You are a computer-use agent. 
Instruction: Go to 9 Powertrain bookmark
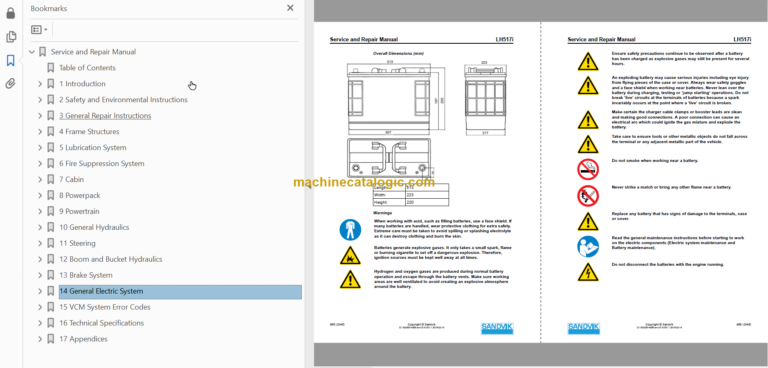click(x=79, y=211)
